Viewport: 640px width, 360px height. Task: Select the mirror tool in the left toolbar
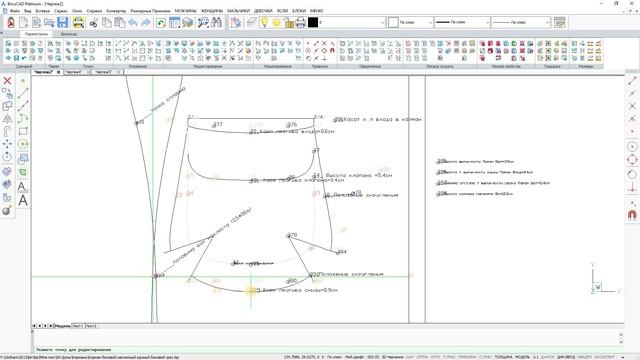tap(7, 119)
